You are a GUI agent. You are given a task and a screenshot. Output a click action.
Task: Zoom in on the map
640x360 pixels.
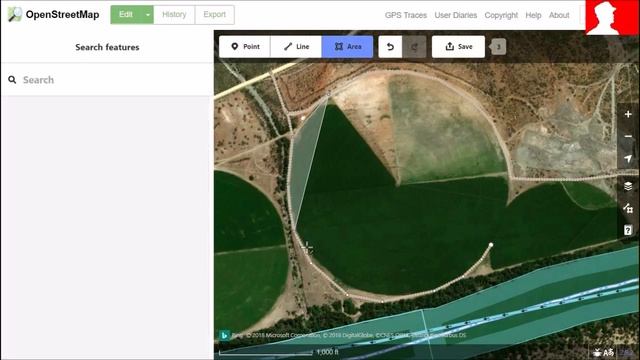(x=628, y=114)
